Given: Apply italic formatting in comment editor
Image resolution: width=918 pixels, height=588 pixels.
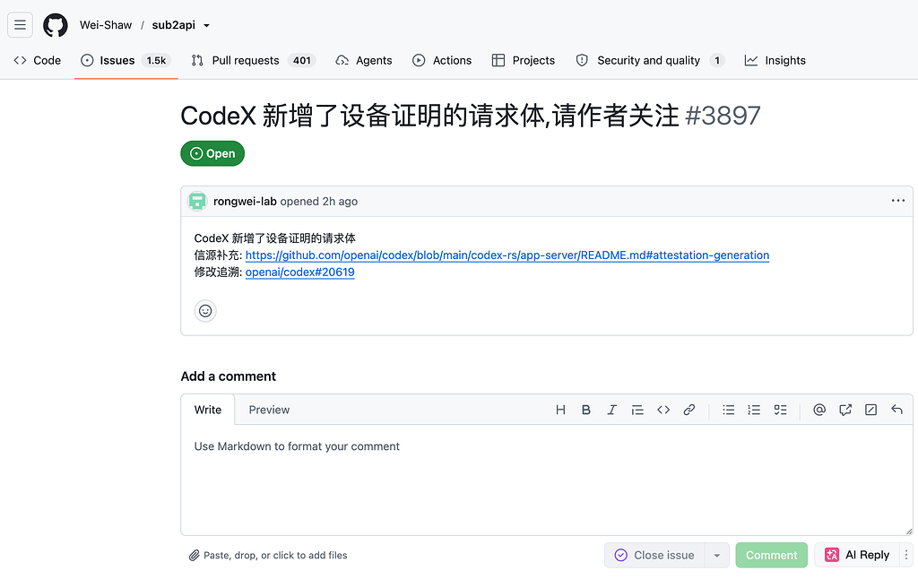Looking at the screenshot, I should [611, 410].
